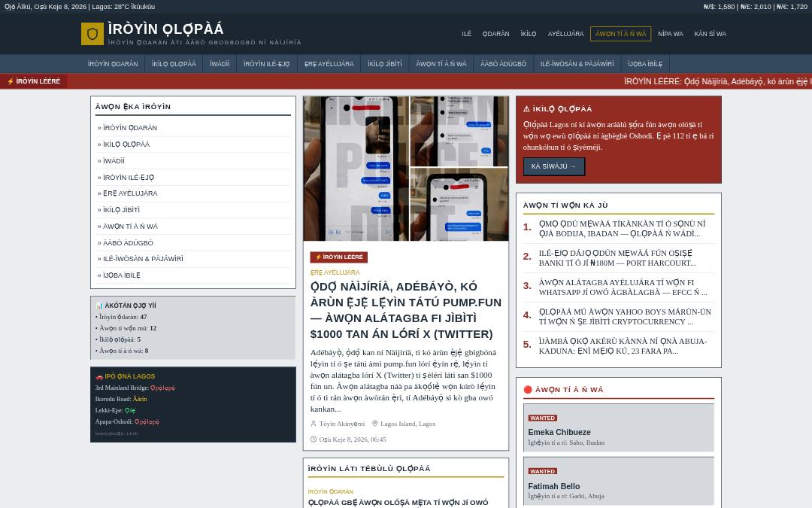This screenshot has width=812, height=508.
Task: Switch to Ìwádìí category tab
Action: pos(220,64)
